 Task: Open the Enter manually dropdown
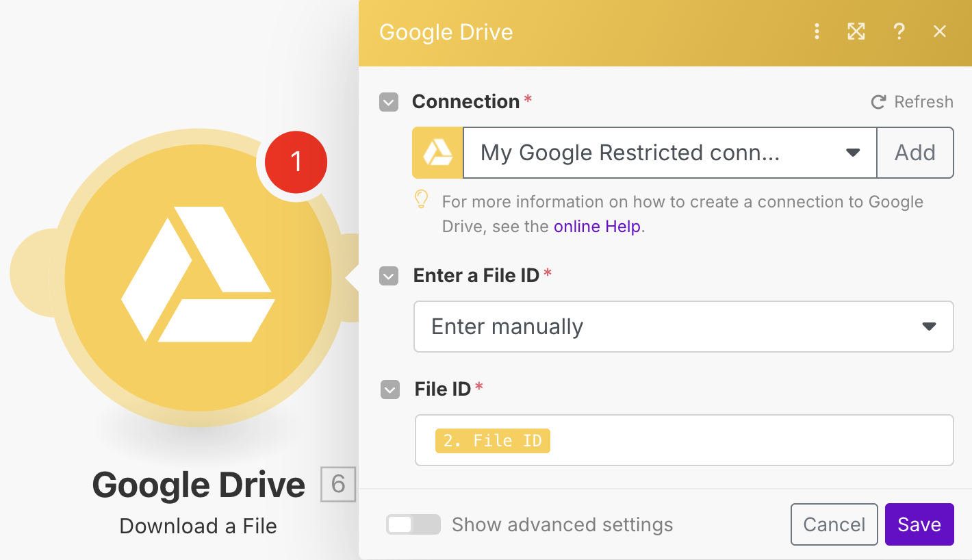tap(683, 327)
